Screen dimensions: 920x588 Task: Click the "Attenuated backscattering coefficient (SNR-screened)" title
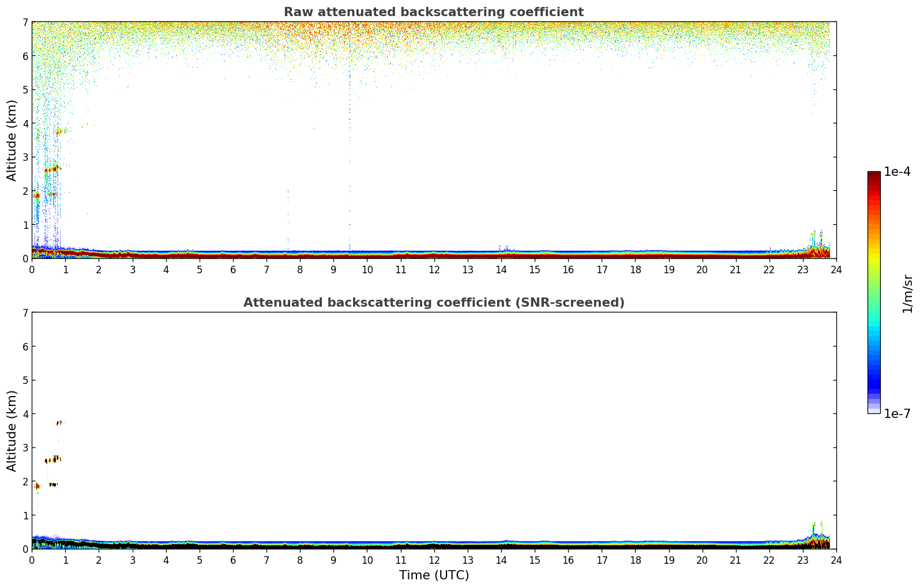point(433,303)
